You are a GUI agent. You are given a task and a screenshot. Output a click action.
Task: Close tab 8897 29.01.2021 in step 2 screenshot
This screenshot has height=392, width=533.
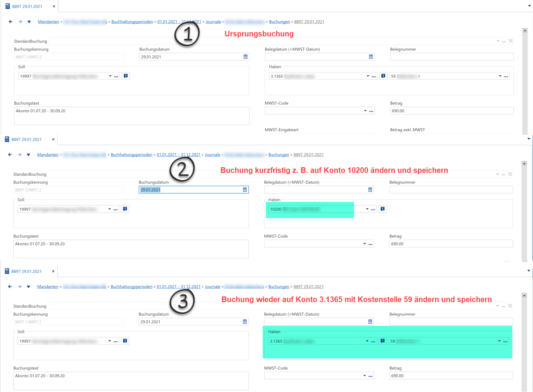tap(53, 139)
